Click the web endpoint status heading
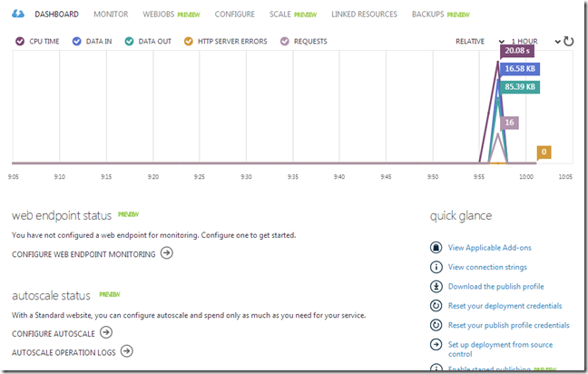 point(62,216)
